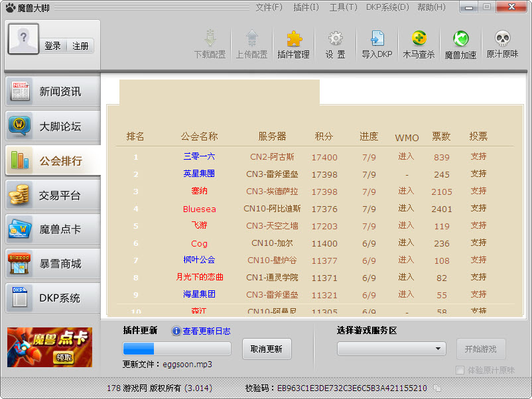Open 暴雪商城 Blizzard store section
The width and height of the screenshot is (532, 399).
[x=53, y=264]
